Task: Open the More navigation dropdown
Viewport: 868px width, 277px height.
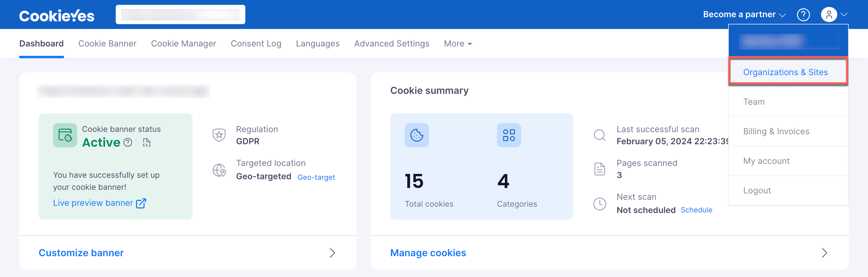Action: (458, 43)
